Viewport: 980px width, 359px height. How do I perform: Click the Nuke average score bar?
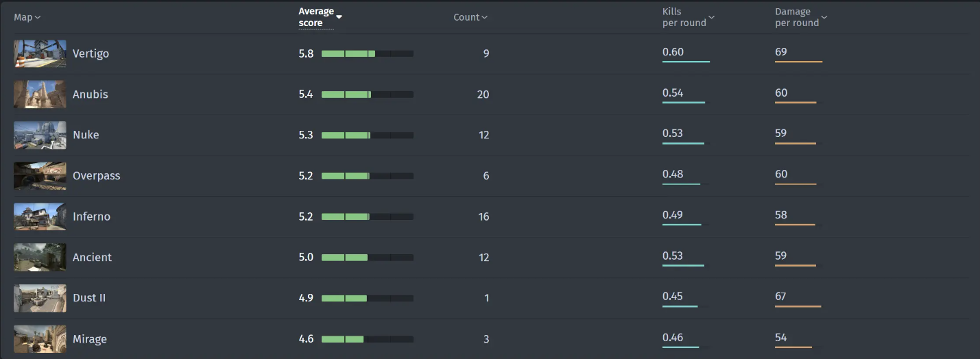coord(367,135)
